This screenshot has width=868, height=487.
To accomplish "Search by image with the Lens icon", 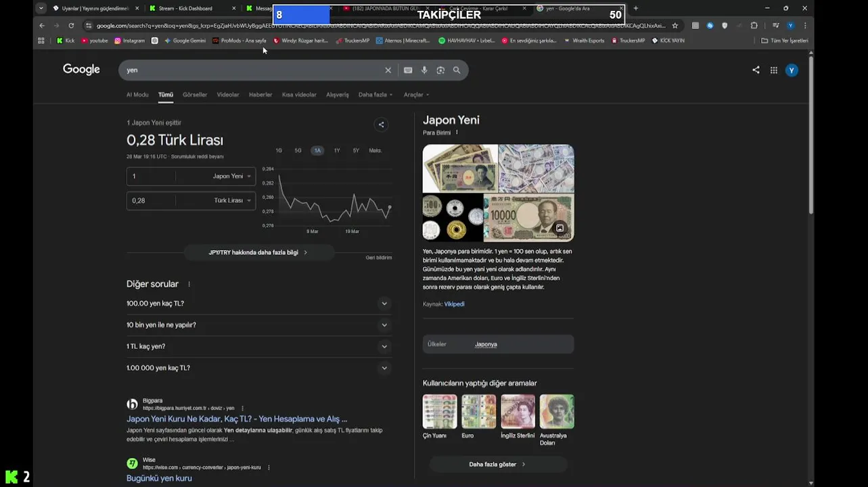I will tap(440, 70).
